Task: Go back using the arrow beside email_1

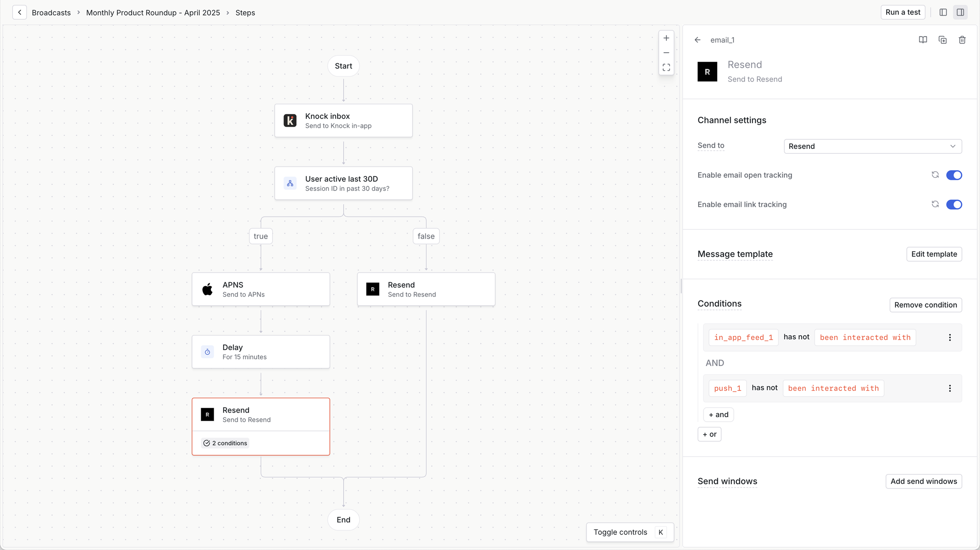Action: [697, 40]
